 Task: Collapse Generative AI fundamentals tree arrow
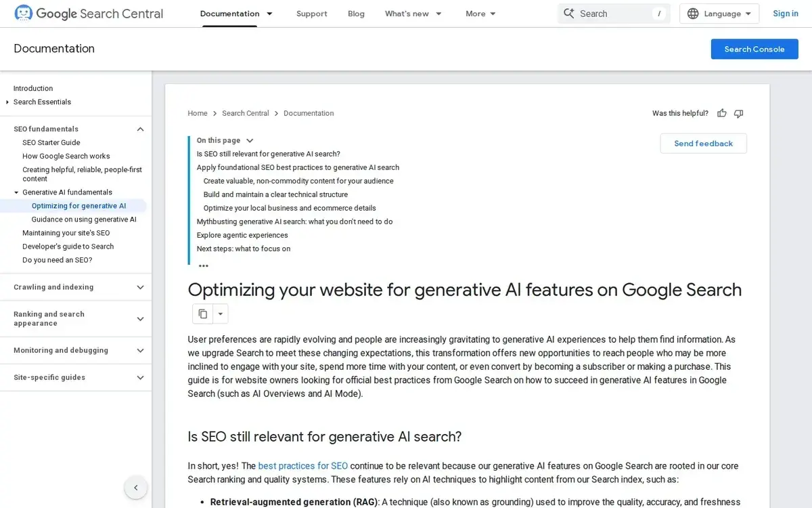click(16, 192)
